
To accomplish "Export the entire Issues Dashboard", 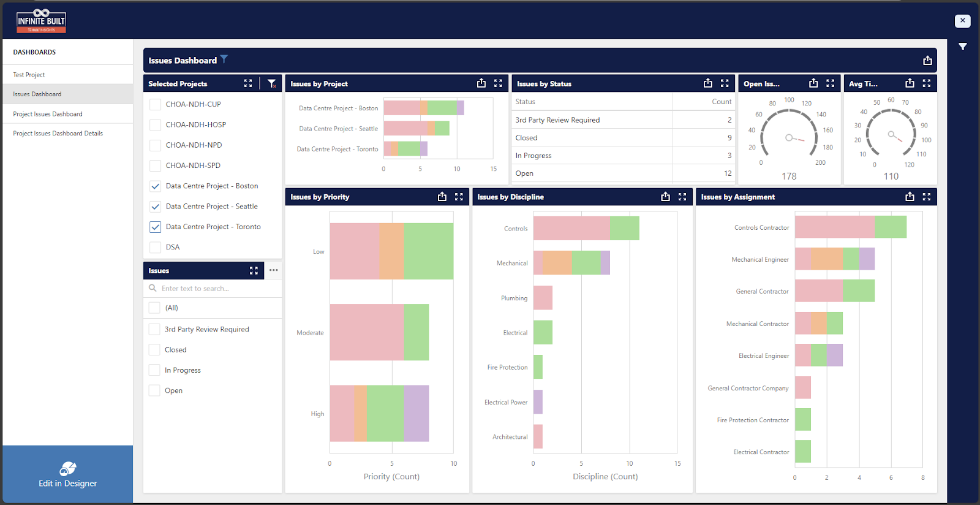I will pos(927,60).
